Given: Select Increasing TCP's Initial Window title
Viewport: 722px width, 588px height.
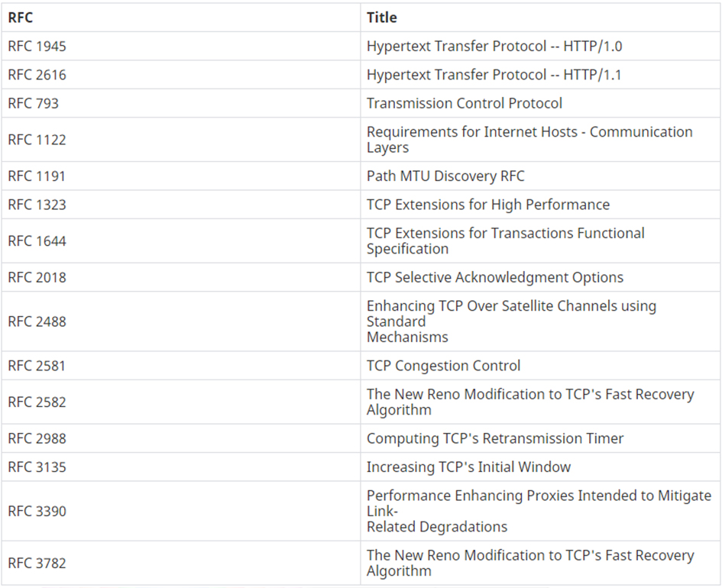Looking at the screenshot, I should (469, 467).
